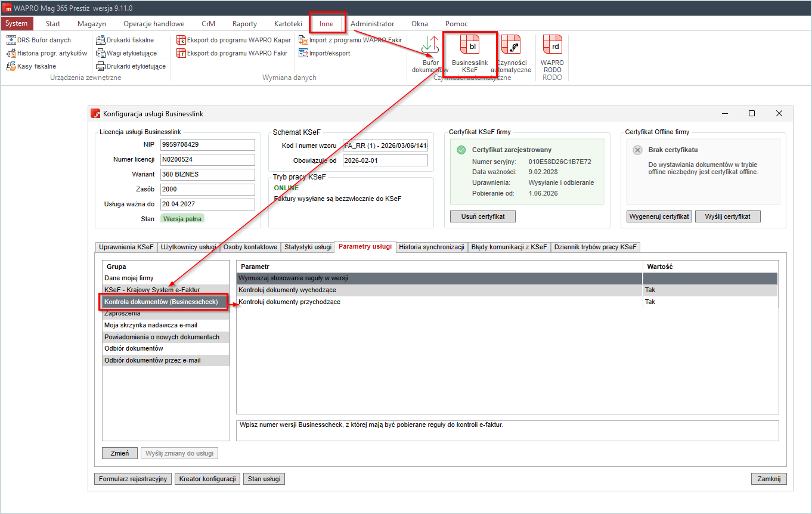This screenshot has height=514, width=812.
Task: Select Moja skrzynka nadawcza e-mail group
Action: (x=166, y=325)
